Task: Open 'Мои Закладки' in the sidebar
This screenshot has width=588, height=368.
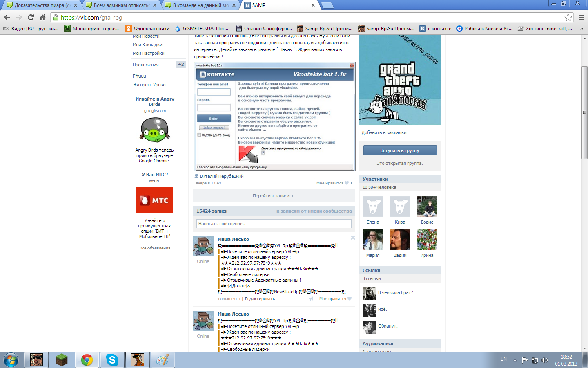Action: pos(147,45)
